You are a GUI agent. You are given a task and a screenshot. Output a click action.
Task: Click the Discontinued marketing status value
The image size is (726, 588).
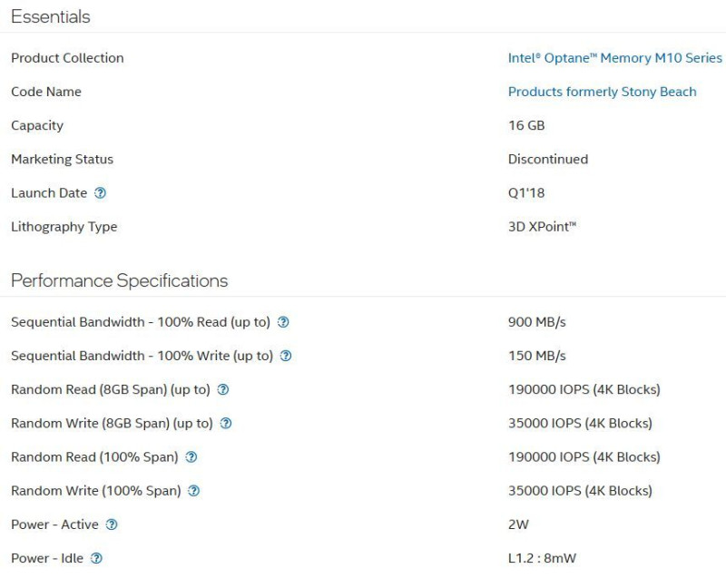point(548,159)
